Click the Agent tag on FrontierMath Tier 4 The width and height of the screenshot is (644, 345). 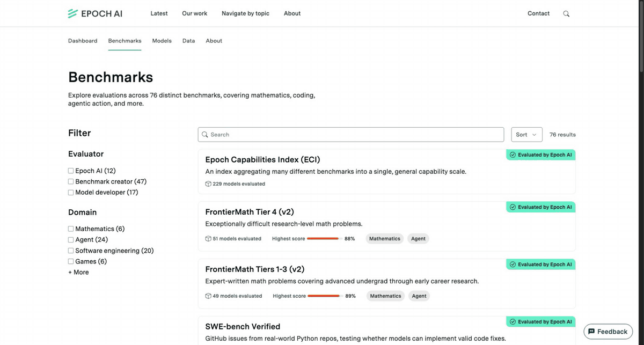(418, 239)
